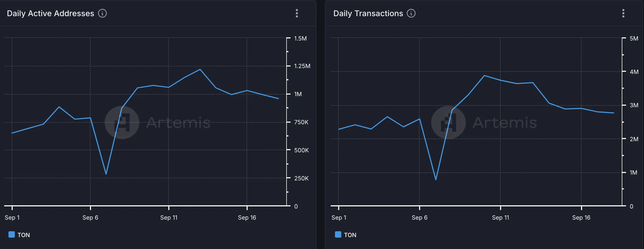Click TON blue swatch under Active Addresses

(12, 234)
